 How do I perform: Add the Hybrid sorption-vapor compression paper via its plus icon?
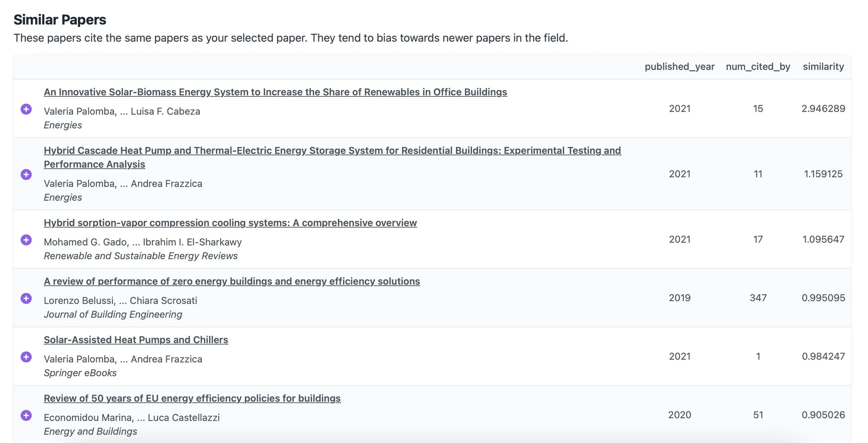tap(26, 240)
